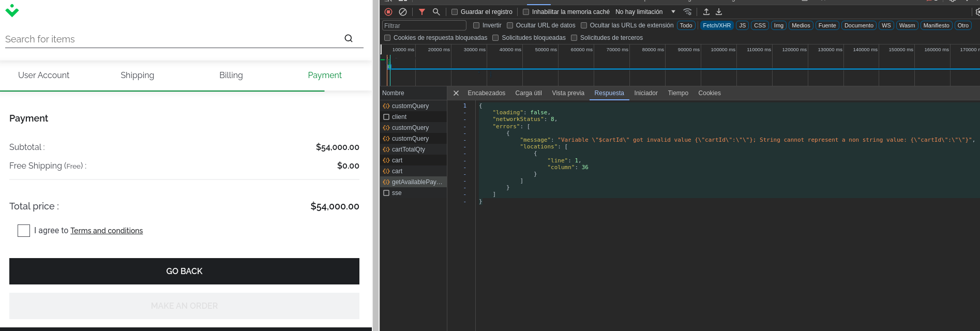Open the network search magnifier
The height and width of the screenshot is (331, 980).
click(436, 12)
